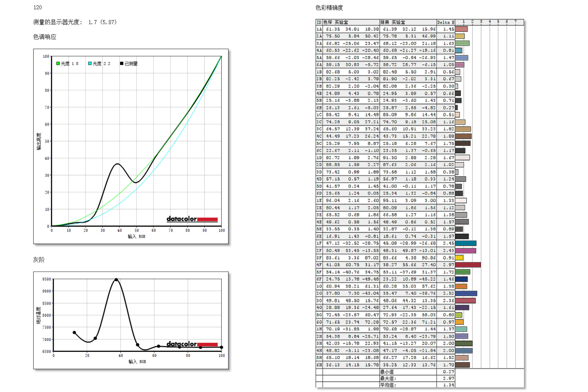Click last grayscale data point at input 100
Viewport: 588px width, 392px height.
point(222,347)
